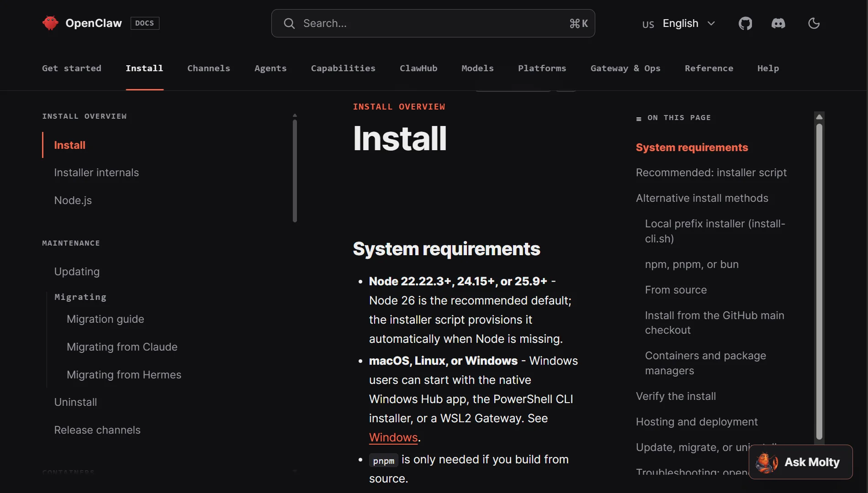
Task: Open the Help tab
Action: click(768, 68)
